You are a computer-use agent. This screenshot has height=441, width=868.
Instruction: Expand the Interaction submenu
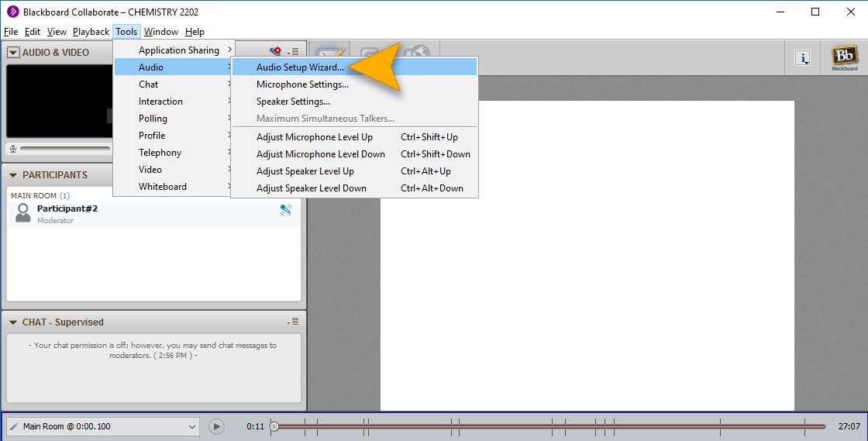[174, 102]
